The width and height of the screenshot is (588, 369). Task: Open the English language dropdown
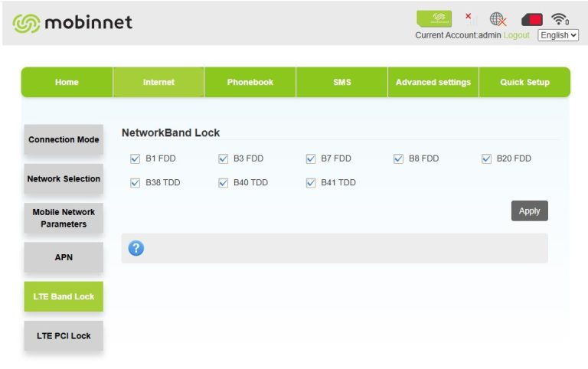coord(558,35)
